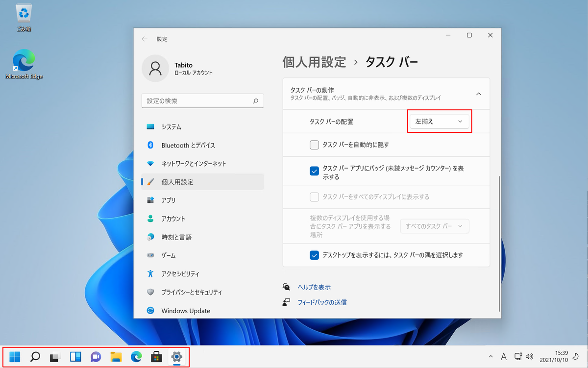Open the 左揃え taskbar alignment dropdown
This screenshot has width=588, height=368.
[439, 121]
